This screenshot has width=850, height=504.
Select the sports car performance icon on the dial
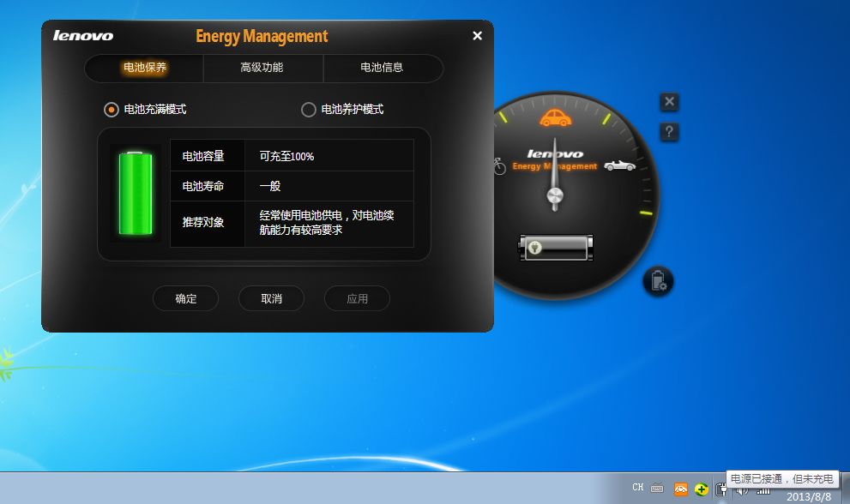click(x=620, y=165)
